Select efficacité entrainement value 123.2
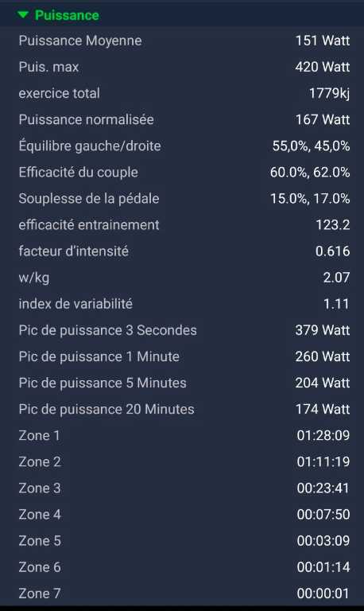This screenshot has height=611, width=364. click(x=332, y=225)
